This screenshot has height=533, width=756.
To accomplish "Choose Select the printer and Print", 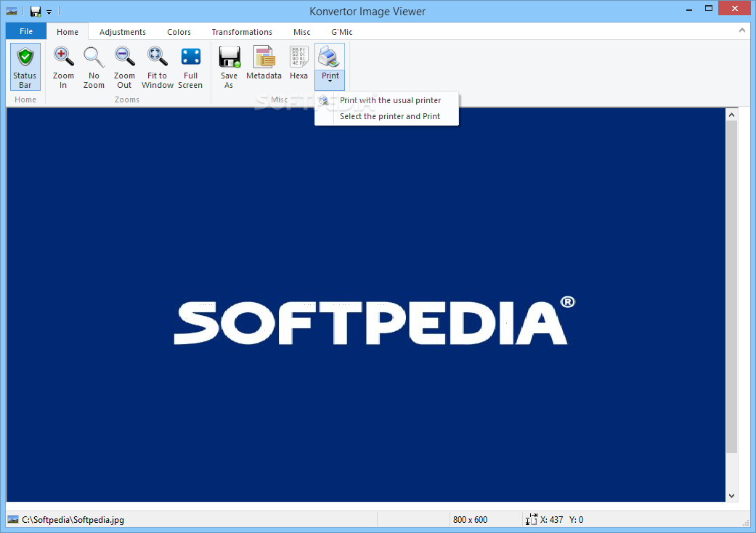I will (389, 116).
